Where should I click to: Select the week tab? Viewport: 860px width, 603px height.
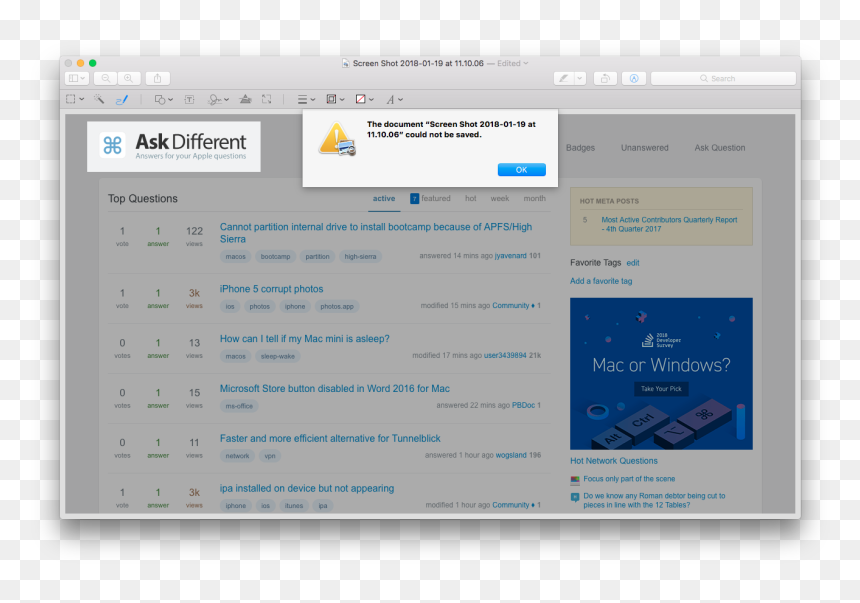[500, 198]
